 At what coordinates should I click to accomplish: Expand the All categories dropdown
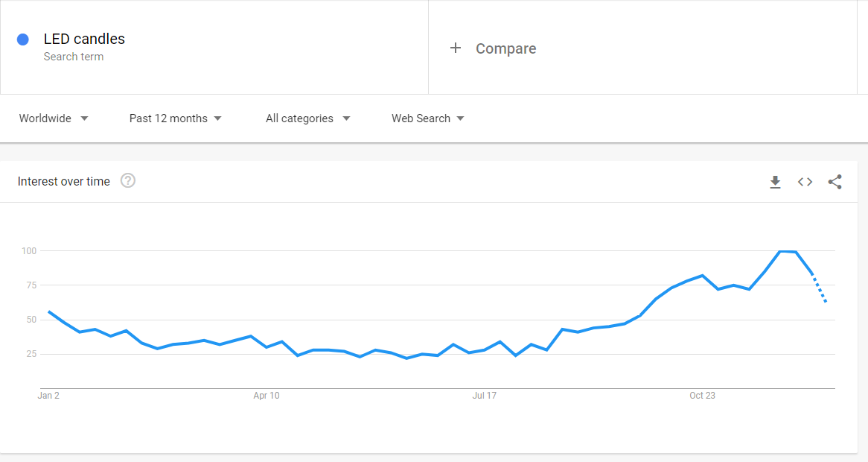click(307, 118)
